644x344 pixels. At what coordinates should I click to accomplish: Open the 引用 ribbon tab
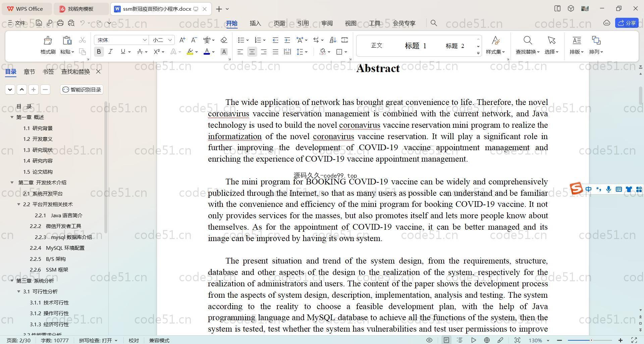point(303,23)
